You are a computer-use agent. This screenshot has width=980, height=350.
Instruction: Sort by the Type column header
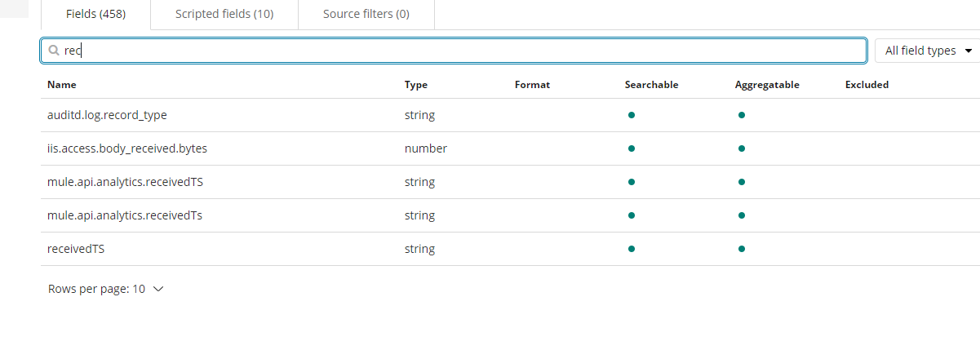416,84
